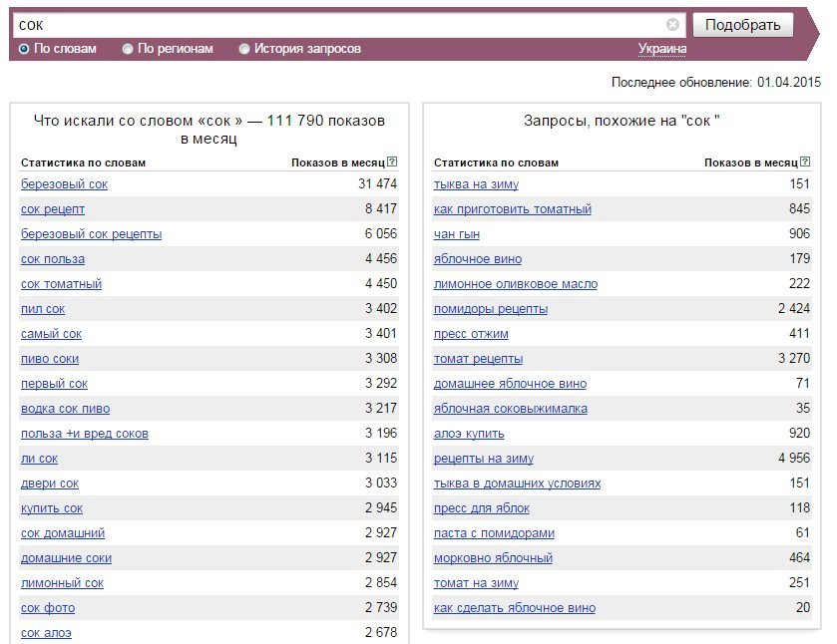The image size is (837, 644).
Task: Open the как сделать яблочное вино link
Action: coord(515,608)
